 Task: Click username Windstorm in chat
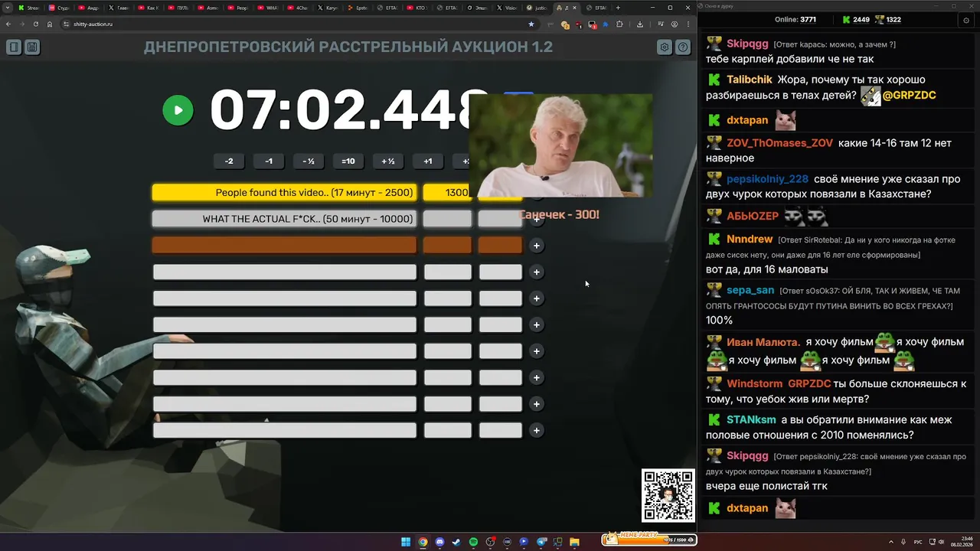click(755, 384)
